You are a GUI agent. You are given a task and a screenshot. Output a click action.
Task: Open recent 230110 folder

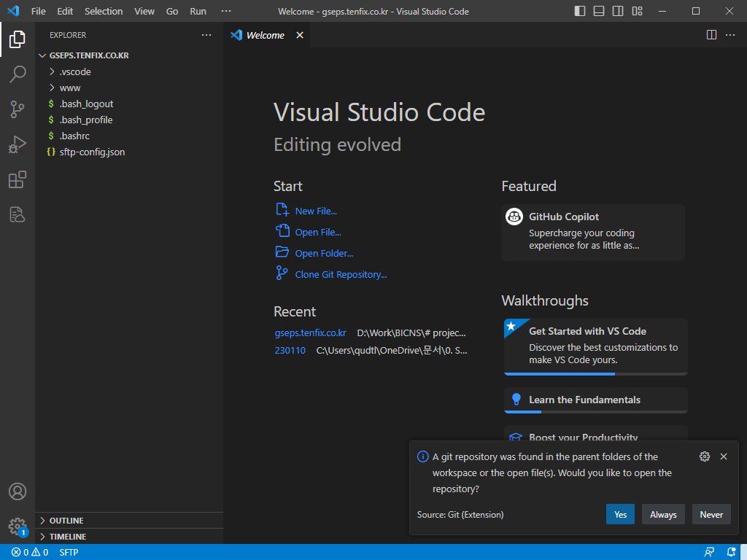290,351
